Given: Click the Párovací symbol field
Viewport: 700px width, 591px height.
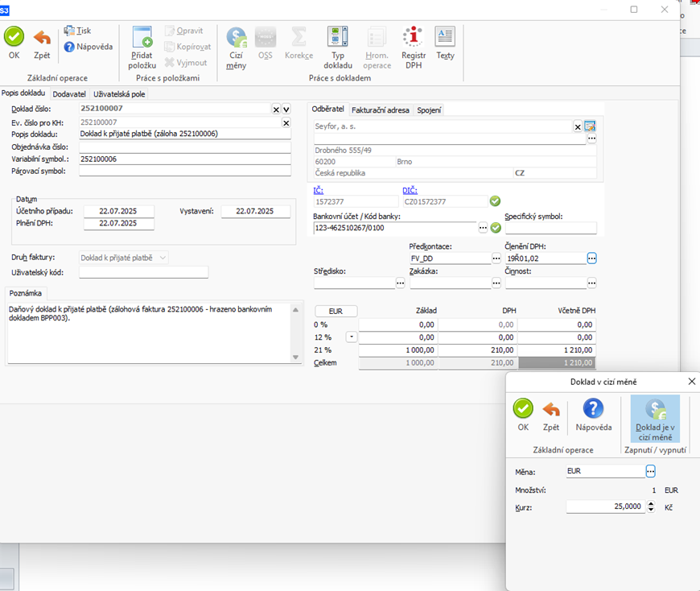Looking at the screenshot, I should (x=185, y=171).
